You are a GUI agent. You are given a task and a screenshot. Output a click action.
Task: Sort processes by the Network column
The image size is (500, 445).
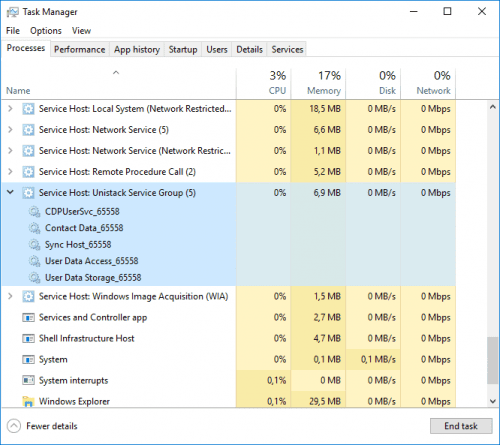(x=428, y=83)
